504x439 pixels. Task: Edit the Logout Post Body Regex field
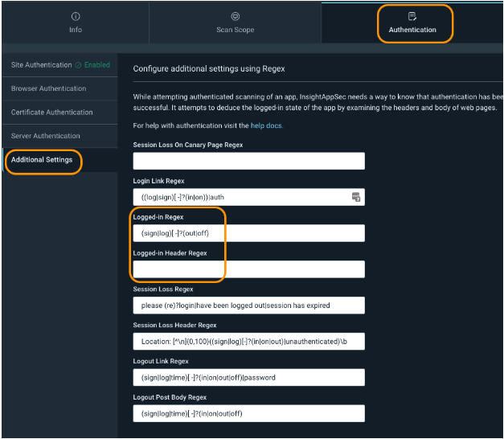(248, 414)
